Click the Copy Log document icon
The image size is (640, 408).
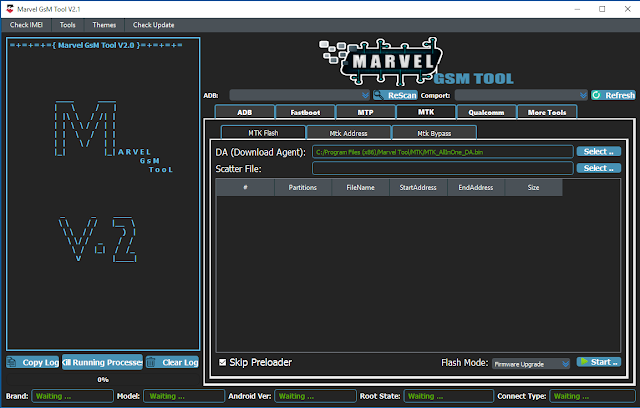point(12,362)
